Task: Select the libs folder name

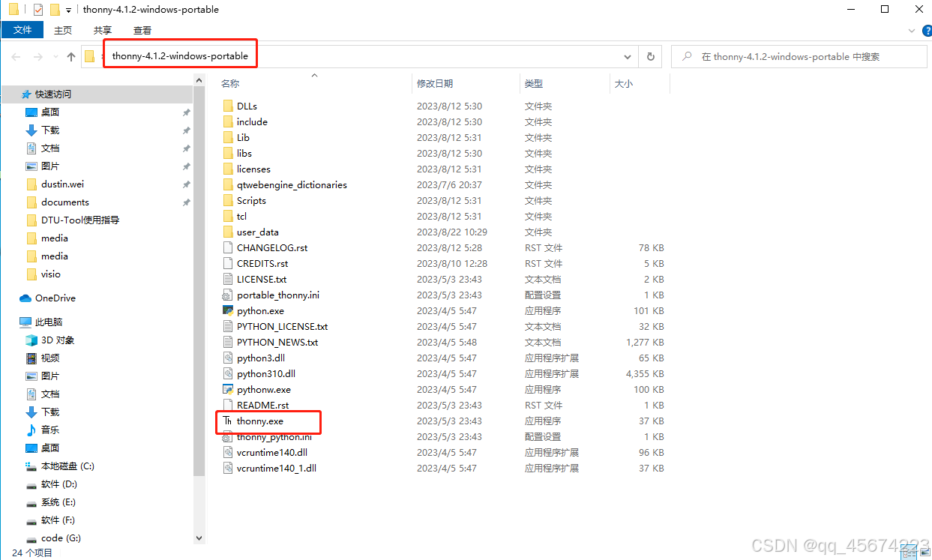Action: (244, 153)
